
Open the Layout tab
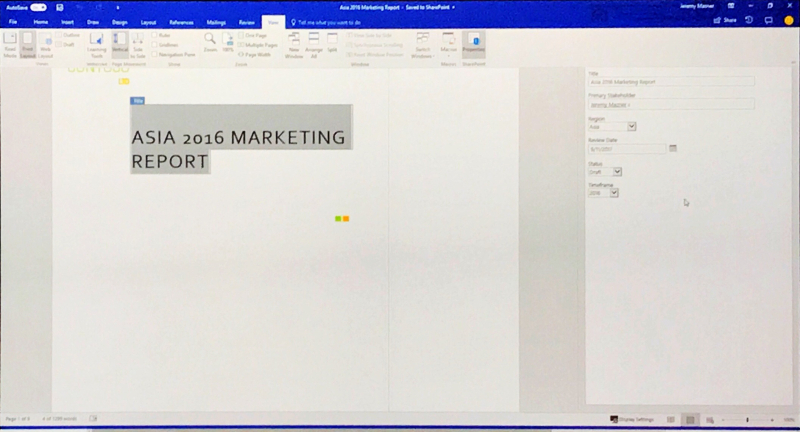(148, 22)
